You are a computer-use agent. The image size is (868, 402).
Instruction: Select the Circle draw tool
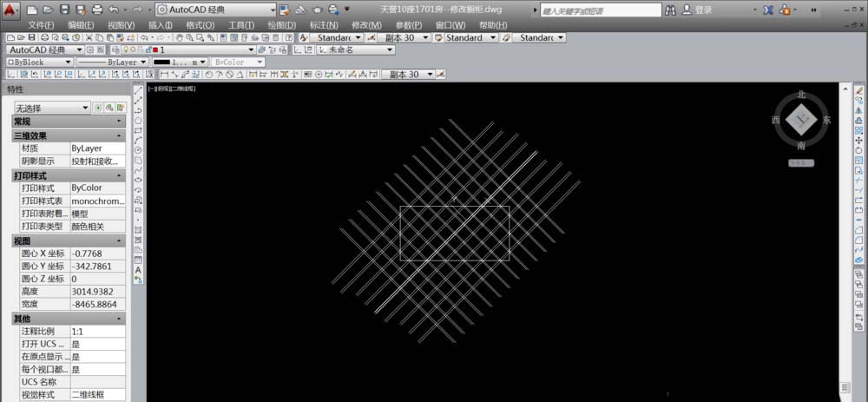138,150
